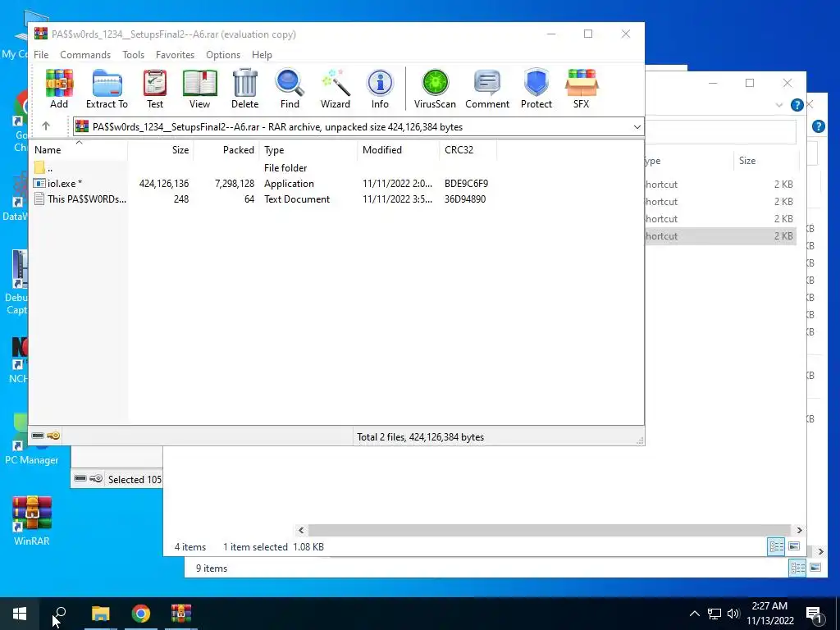Show hidden system tray icons chevron
The height and width of the screenshot is (630, 840).
coord(694,614)
